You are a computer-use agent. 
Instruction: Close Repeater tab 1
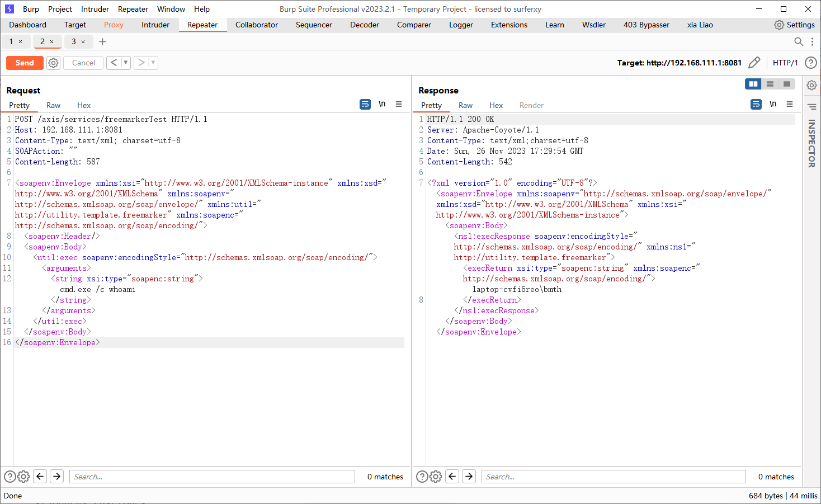point(21,41)
